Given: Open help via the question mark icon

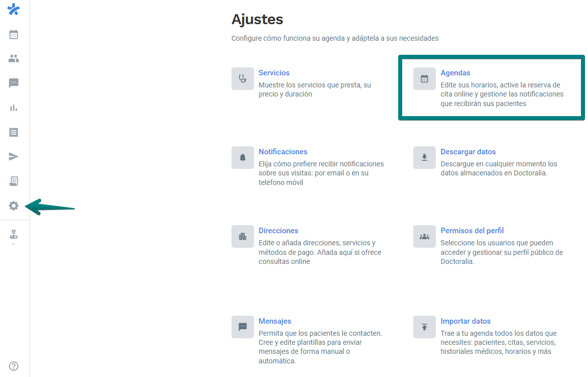Looking at the screenshot, I should pyautogui.click(x=14, y=366).
